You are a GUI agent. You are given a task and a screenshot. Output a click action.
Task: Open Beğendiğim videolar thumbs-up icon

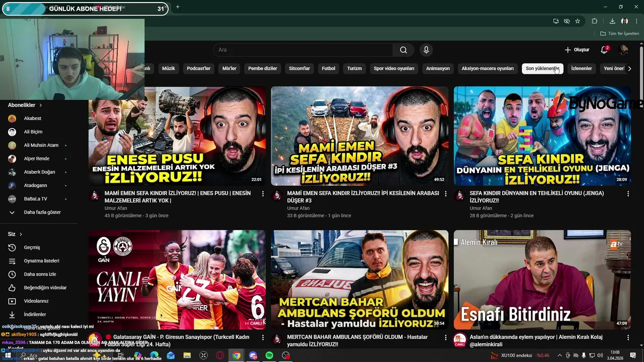coord(12,288)
